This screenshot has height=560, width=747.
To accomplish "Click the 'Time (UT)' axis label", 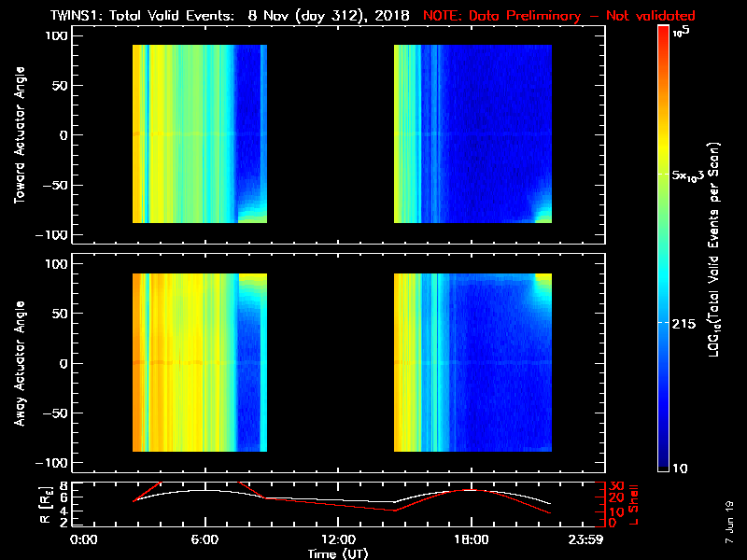I will pos(338,553).
